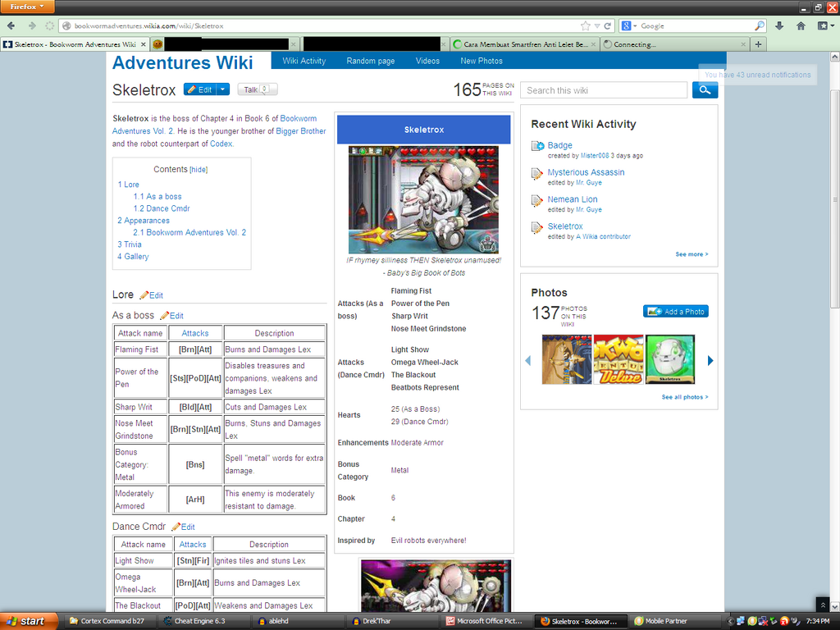
Task: Click the Edit button for Skeletrox page
Action: point(200,89)
